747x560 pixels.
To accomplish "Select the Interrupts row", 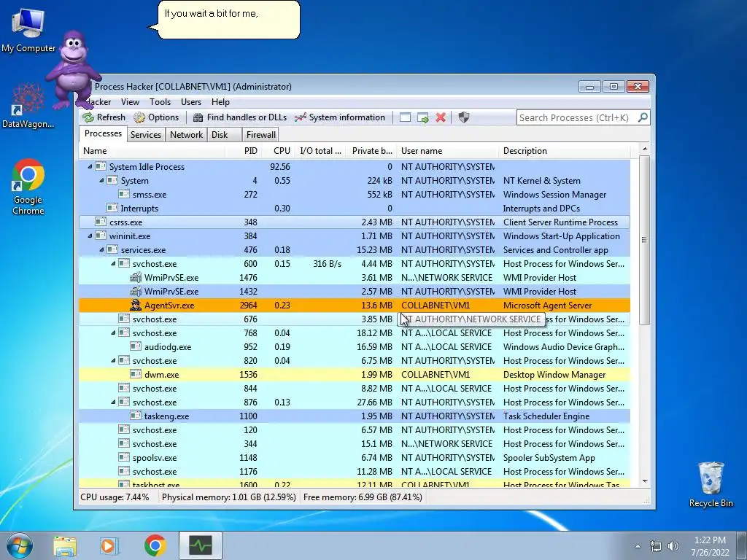I will (x=355, y=208).
